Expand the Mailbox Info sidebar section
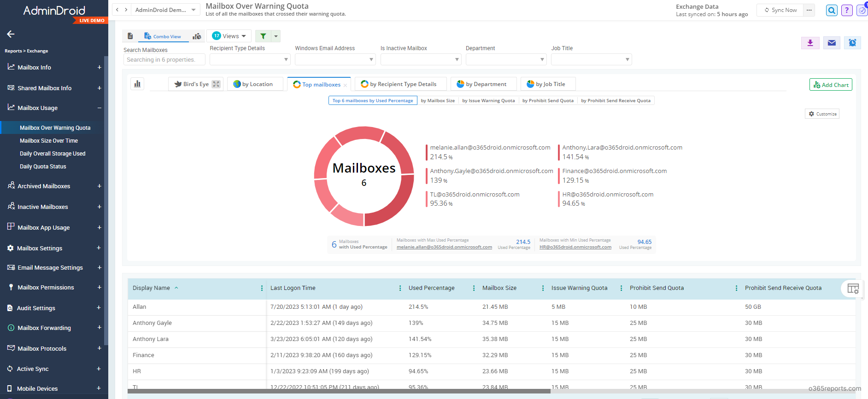Image resolution: width=868 pixels, height=399 pixels. point(99,67)
